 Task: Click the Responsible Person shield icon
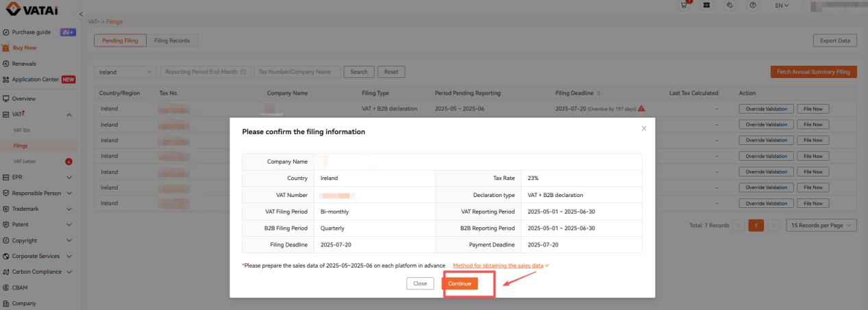coord(6,193)
